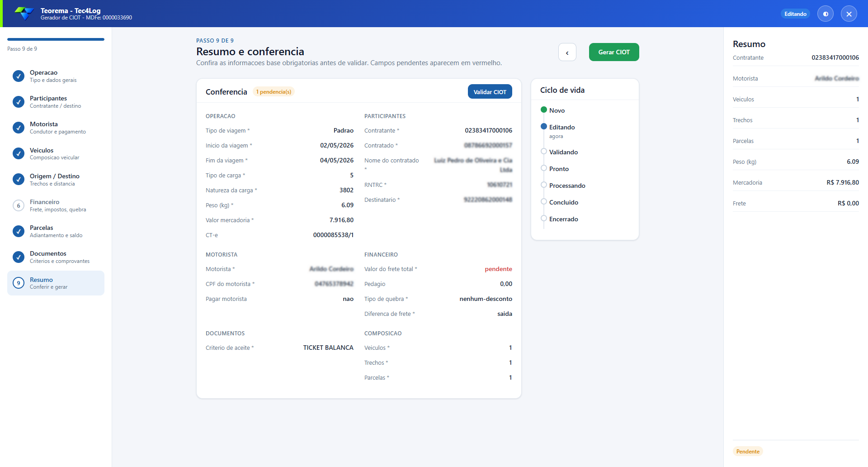868x467 pixels.
Task: Click the Ciclo de vida heading
Action: [562, 90]
